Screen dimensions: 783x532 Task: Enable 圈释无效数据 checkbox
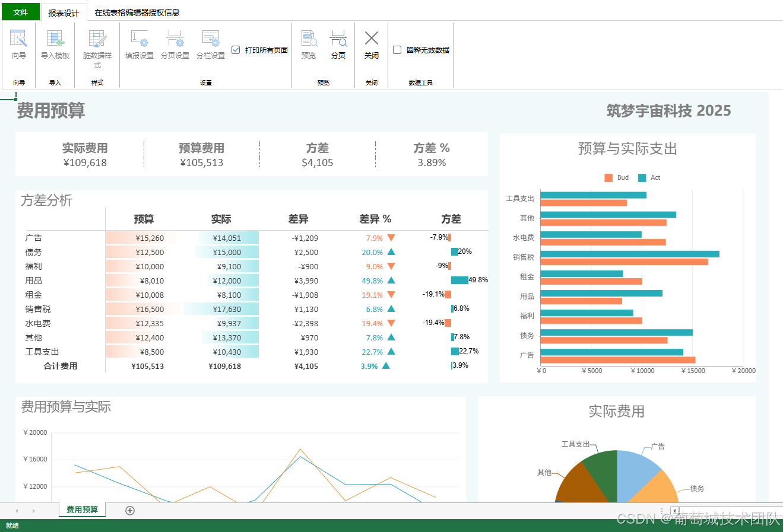point(397,50)
